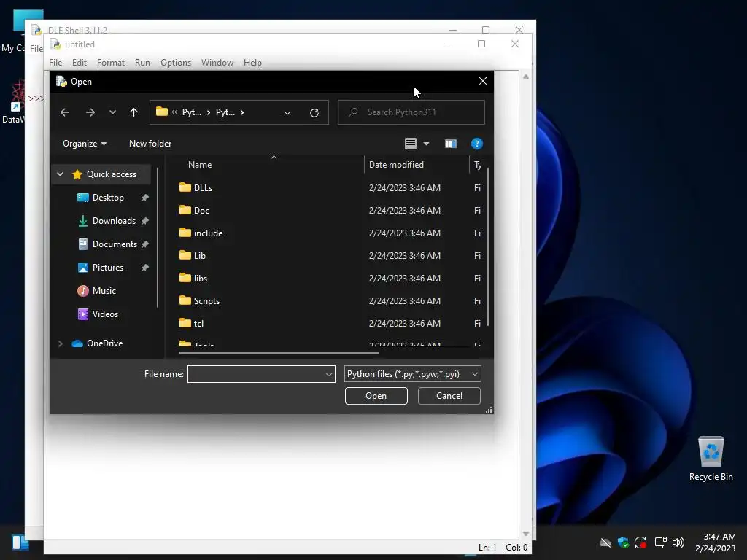This screenshot has width=747, height=560.
Task: Open the Python files type filter dropdown
Action: pyautogui.click(x=413, y=374)
